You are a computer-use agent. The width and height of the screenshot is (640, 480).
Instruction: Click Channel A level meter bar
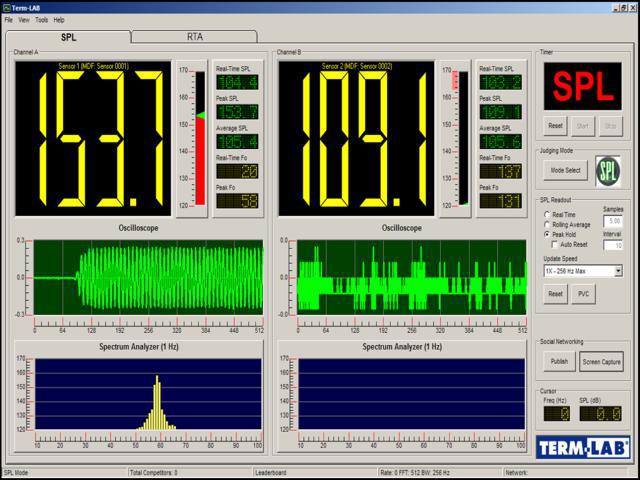coord(199,137)
